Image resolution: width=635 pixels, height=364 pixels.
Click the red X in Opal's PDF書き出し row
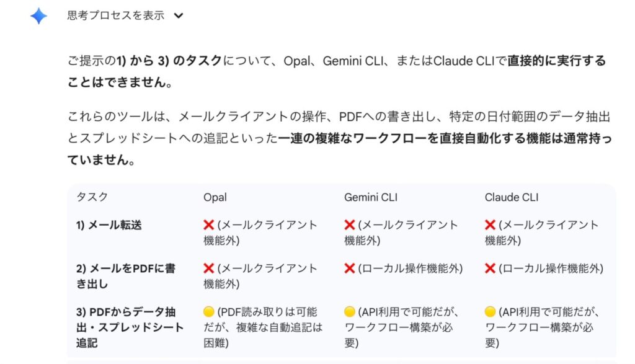pos(209,269)
